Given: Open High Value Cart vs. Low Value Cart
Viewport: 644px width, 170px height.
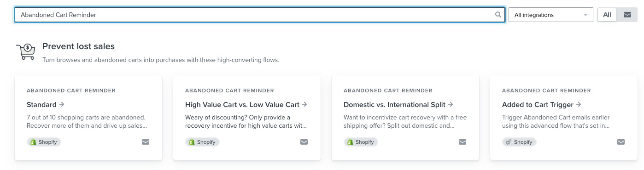Looking at the screenshot, I should pos(246,105).
